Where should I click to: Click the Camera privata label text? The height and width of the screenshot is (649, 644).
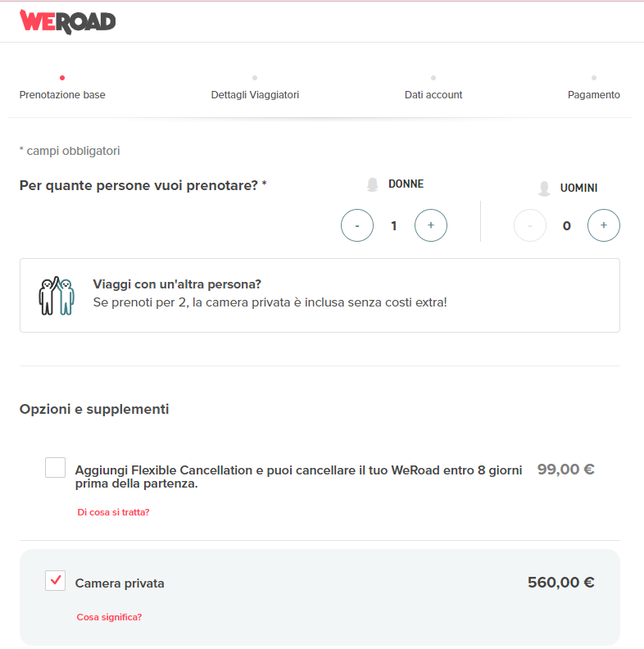click(120, 583)
